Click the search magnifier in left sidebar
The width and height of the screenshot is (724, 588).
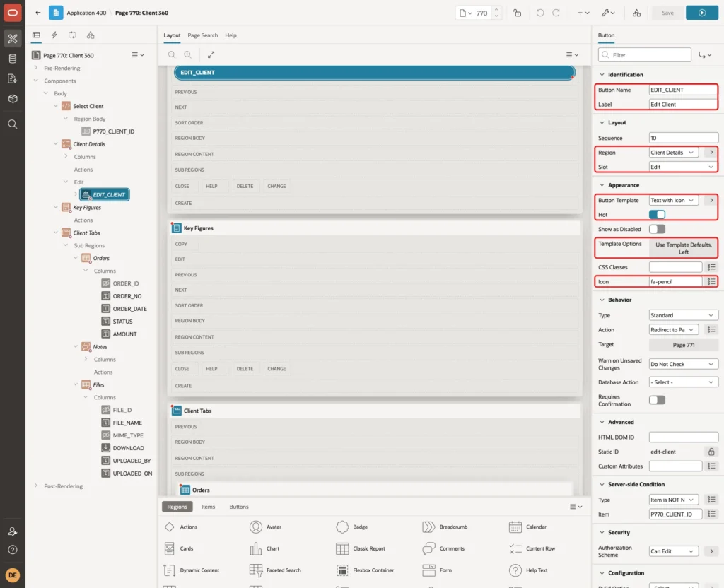pyautogui.click(x=13, y=124)
